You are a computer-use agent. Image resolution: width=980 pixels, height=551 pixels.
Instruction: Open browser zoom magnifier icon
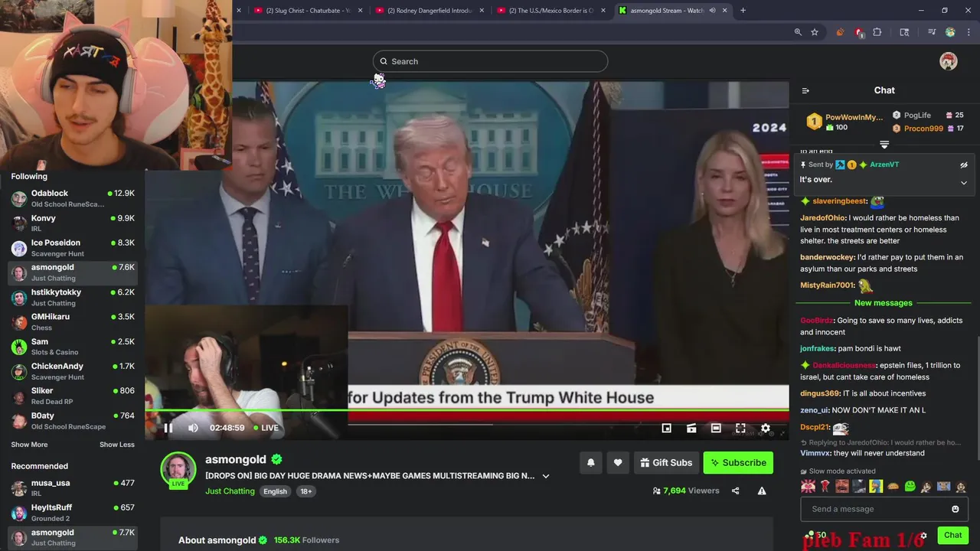tap(798, 32)
